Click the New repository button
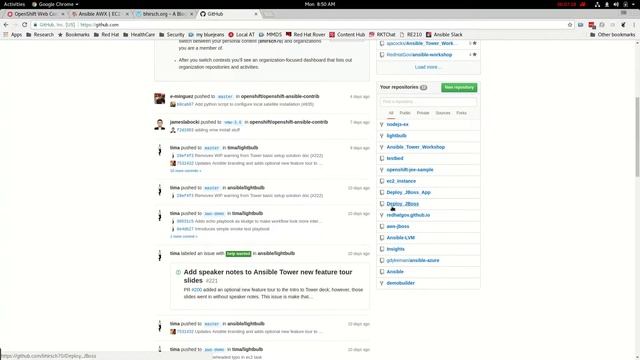Screen dimensions: 640x360 point(459,87)
